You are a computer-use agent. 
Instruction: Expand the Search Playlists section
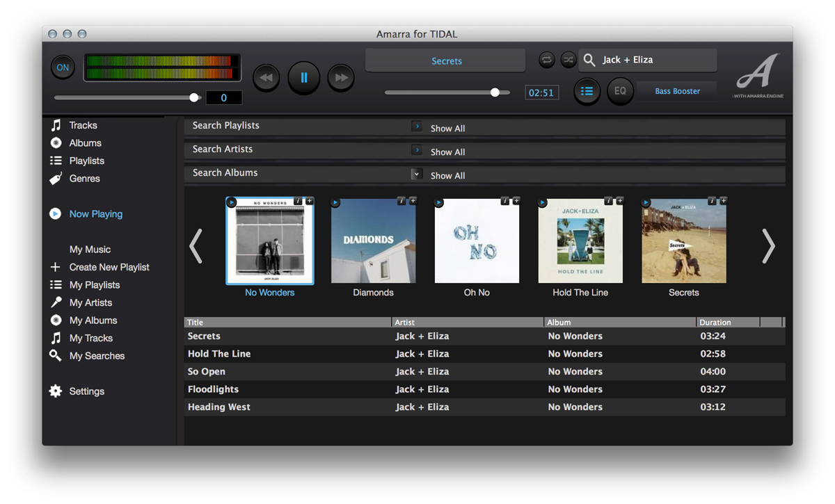417,127
